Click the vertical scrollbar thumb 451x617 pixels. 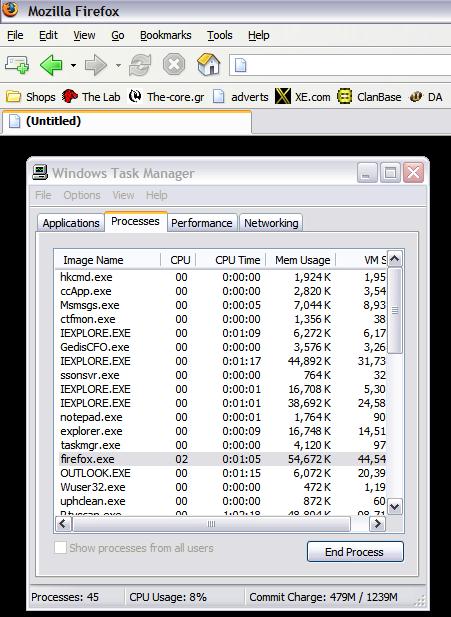[x=395, y=311]
